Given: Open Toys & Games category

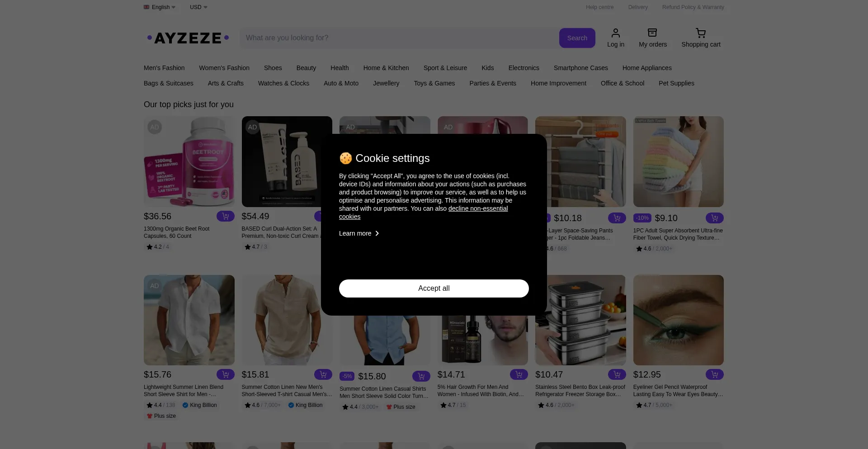Looking at the screenshot, I should tap(434, 83).
